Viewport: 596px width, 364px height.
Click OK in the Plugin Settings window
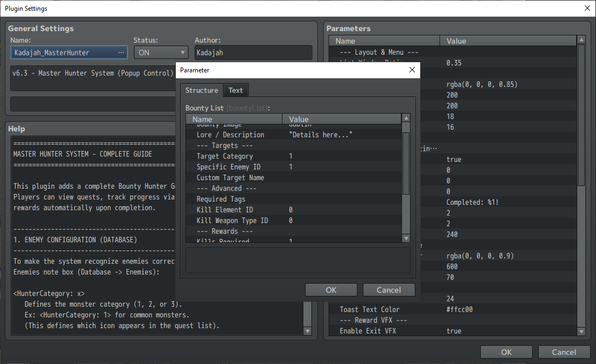(506, 352)
